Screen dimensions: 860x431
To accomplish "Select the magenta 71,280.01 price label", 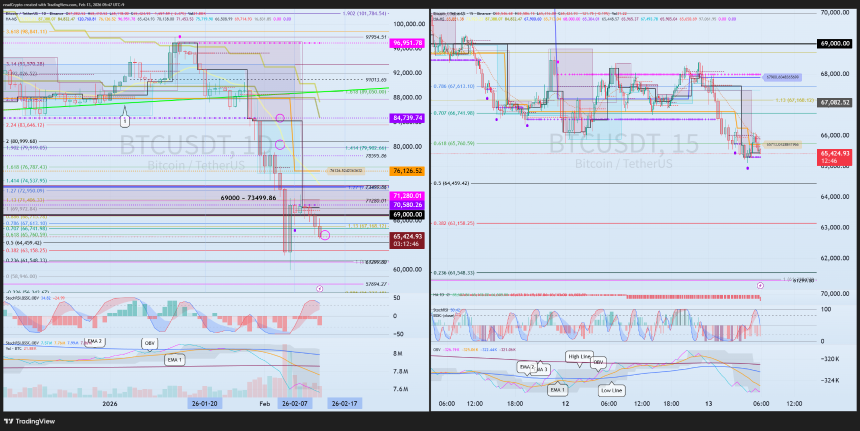I will point(407,196).
